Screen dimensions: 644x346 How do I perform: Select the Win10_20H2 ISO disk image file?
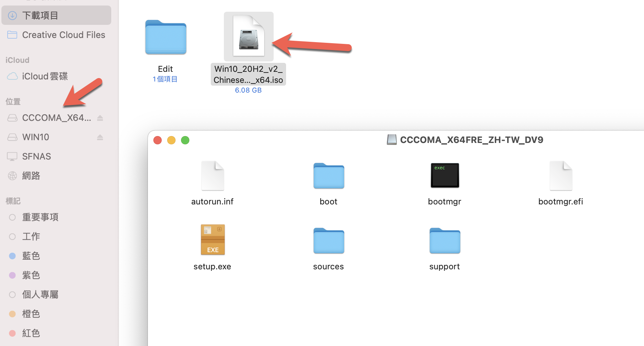point(248,37)
